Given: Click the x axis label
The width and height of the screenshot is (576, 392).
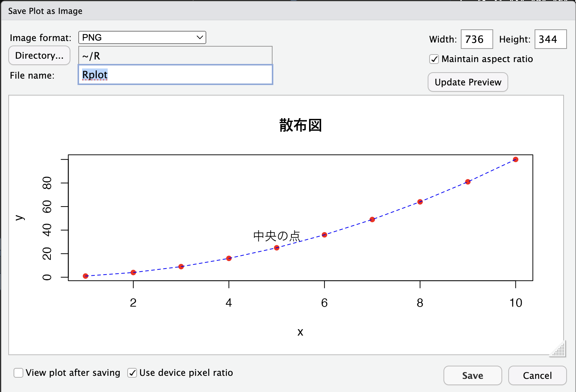Looking at the screenshot, I should pyautogui.click(x=300, y=332).
